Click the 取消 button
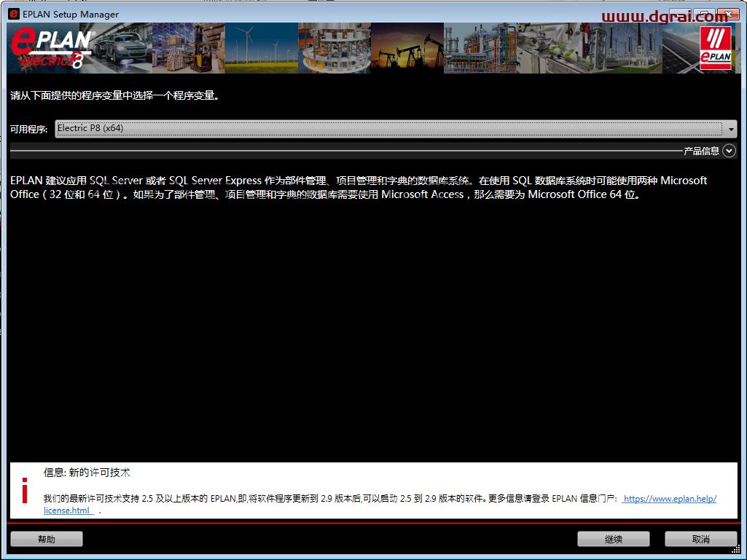This screenshot has height=560, width=747. [701, 539]
